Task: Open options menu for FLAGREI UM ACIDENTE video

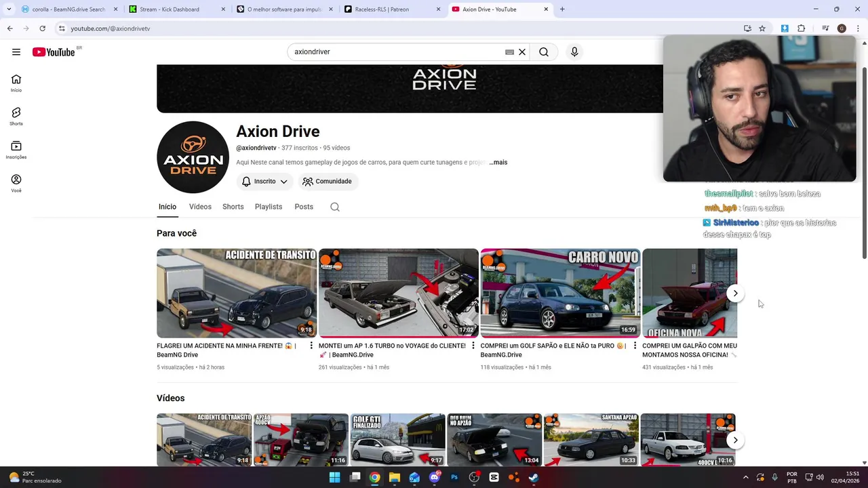Action: click(311, 346)
